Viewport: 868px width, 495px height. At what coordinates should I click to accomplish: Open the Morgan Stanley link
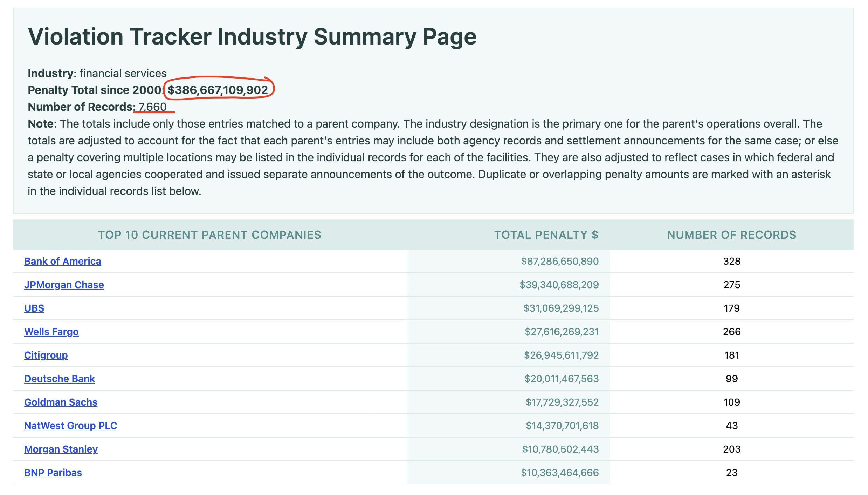[x=61, y=449]
